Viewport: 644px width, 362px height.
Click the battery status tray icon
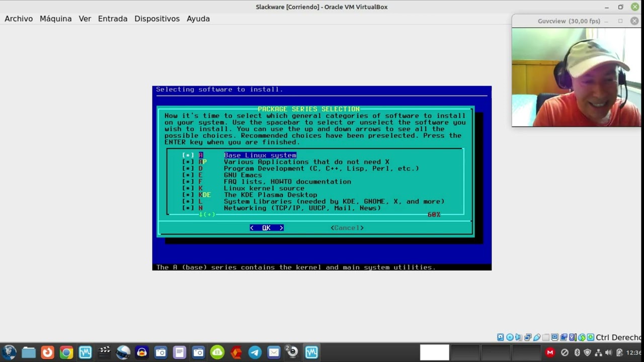[x=619, y=352]
